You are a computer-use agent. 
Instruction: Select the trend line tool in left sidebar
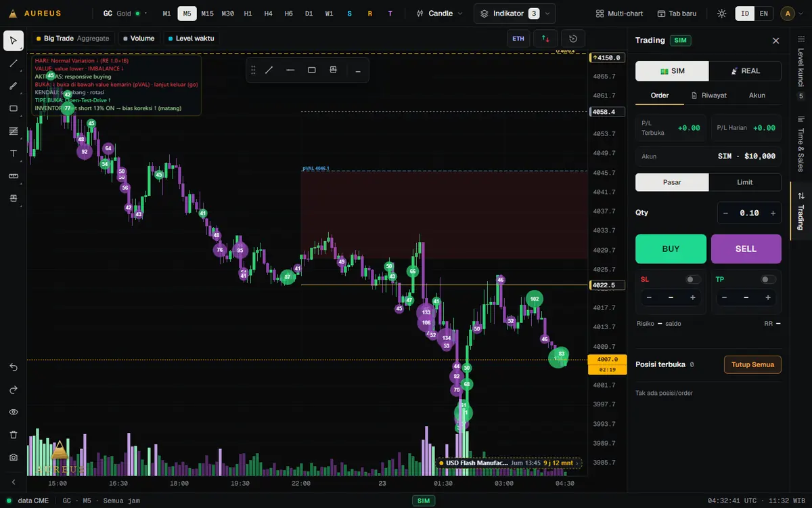[x=14, y=63]
